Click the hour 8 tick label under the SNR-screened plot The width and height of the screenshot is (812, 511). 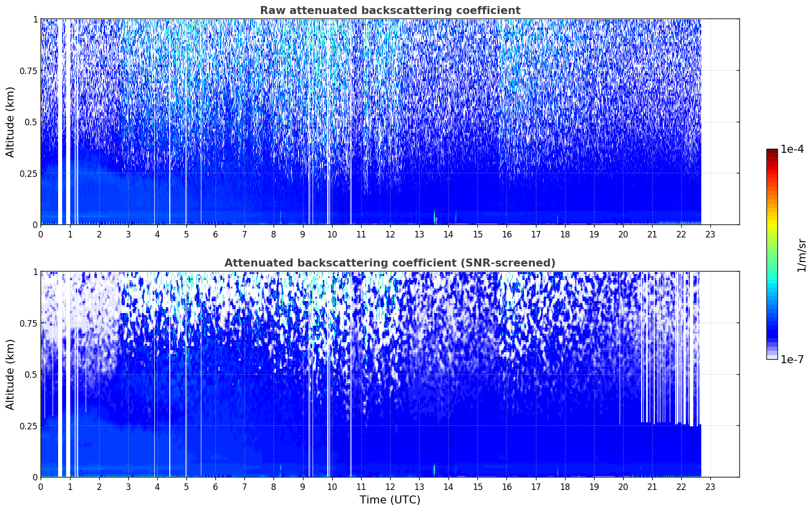(x=274, y=487)
